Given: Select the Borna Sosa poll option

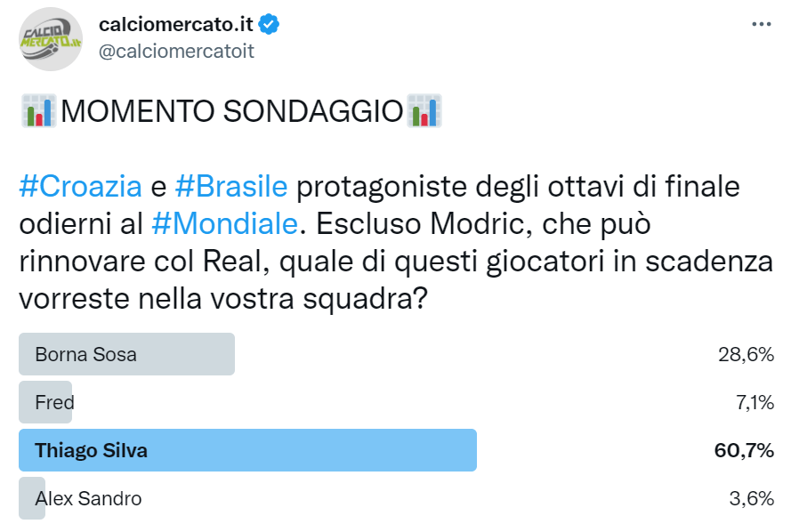Looking at the screenshot, I should point(126,353).
